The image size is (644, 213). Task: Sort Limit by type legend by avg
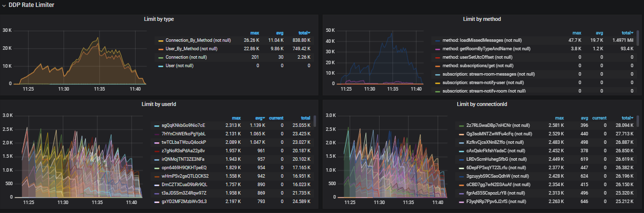[x=279, y=33]
